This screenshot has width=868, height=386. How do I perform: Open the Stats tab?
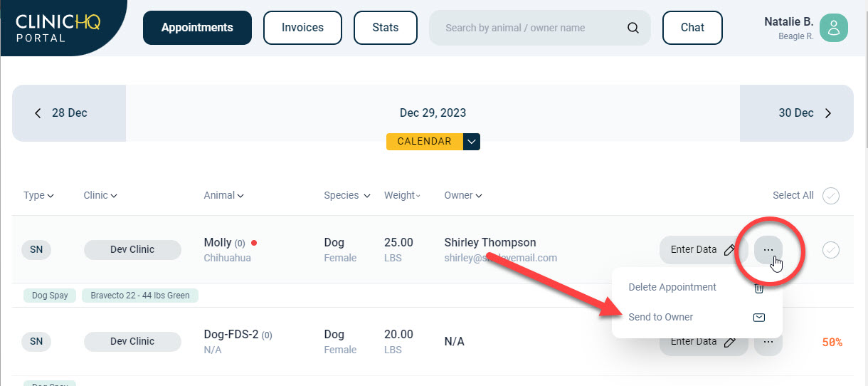tap(385, 28)
